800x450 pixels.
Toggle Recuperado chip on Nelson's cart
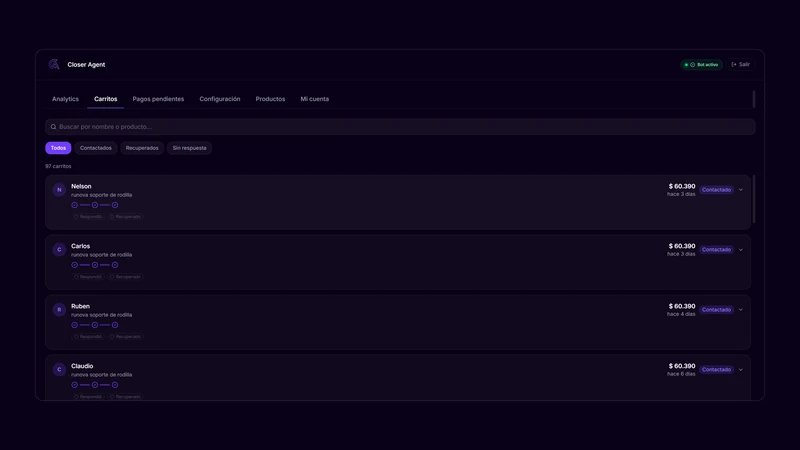[x=126, y=217]
